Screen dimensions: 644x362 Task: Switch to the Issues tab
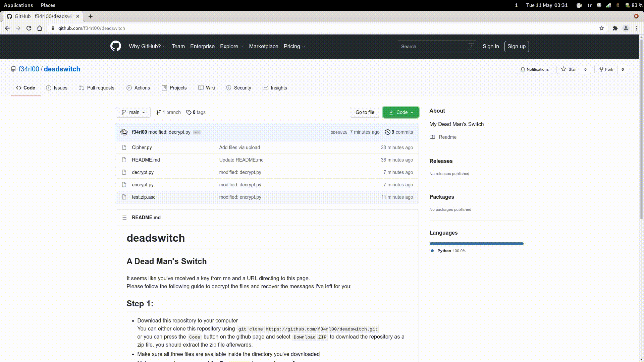point(57,88)
